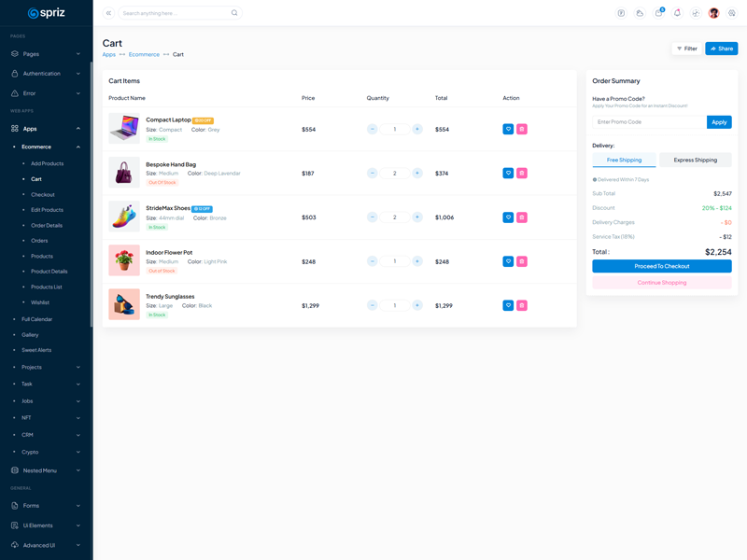Delete Bespoke Hand Bag from cart
The image size is (747, 560).
(x=522, y=174)
